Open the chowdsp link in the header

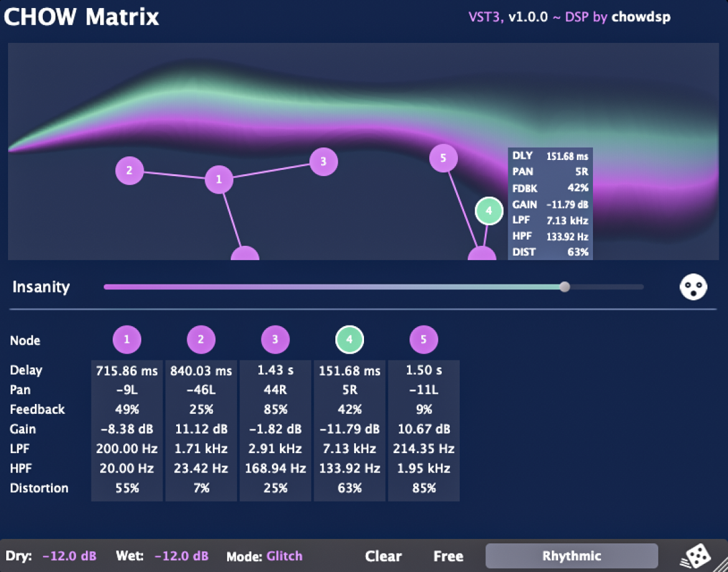click(x=641, y=17)
